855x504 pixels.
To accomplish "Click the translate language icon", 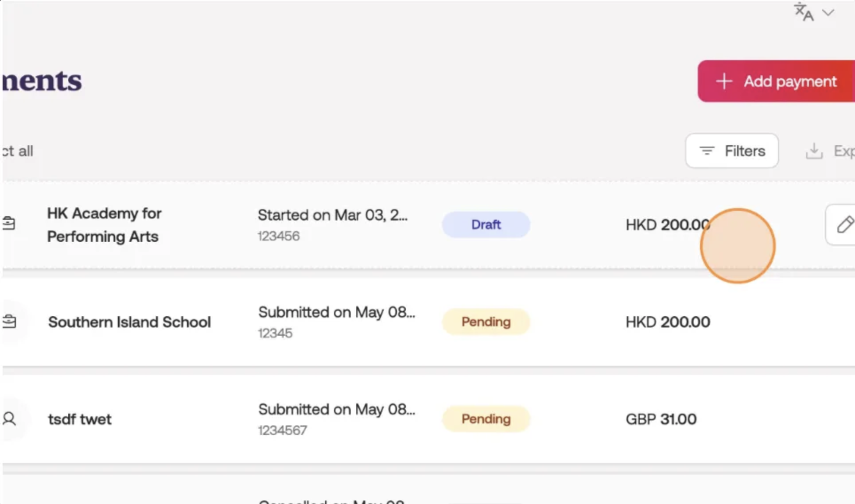I will click(803, 12).
